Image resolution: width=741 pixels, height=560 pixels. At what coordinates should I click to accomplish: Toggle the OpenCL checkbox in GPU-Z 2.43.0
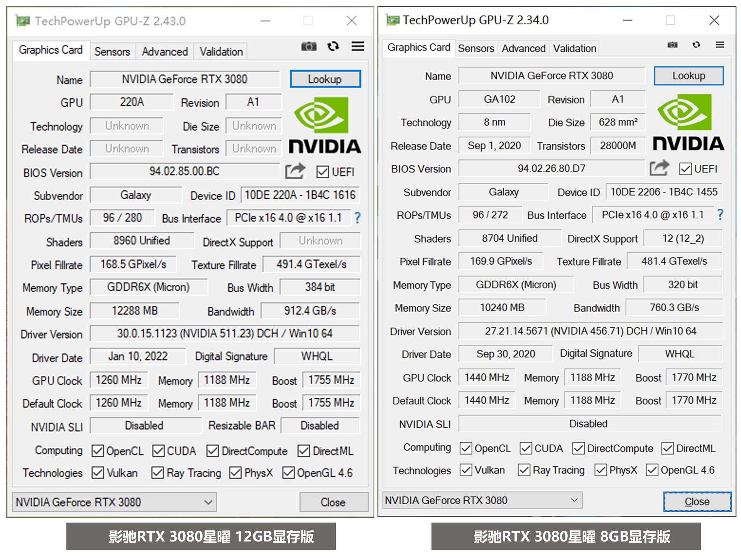(x=98, y=450)
